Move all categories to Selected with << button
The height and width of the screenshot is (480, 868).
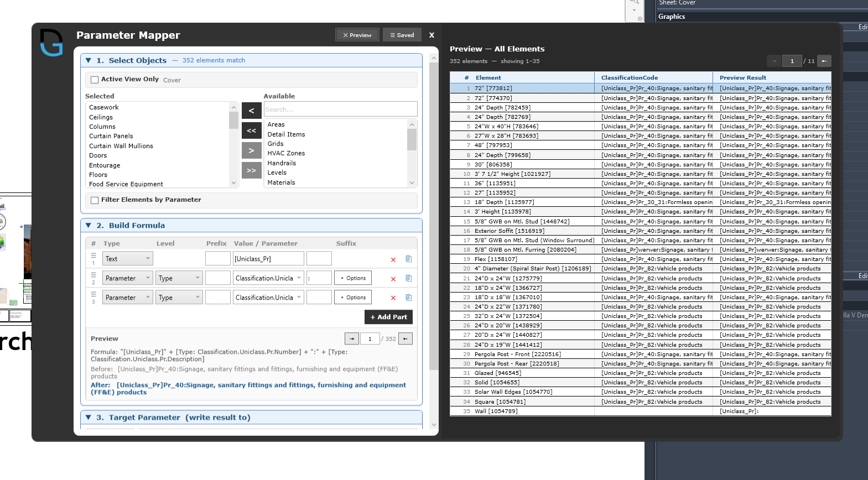click(x=251, y=131)
